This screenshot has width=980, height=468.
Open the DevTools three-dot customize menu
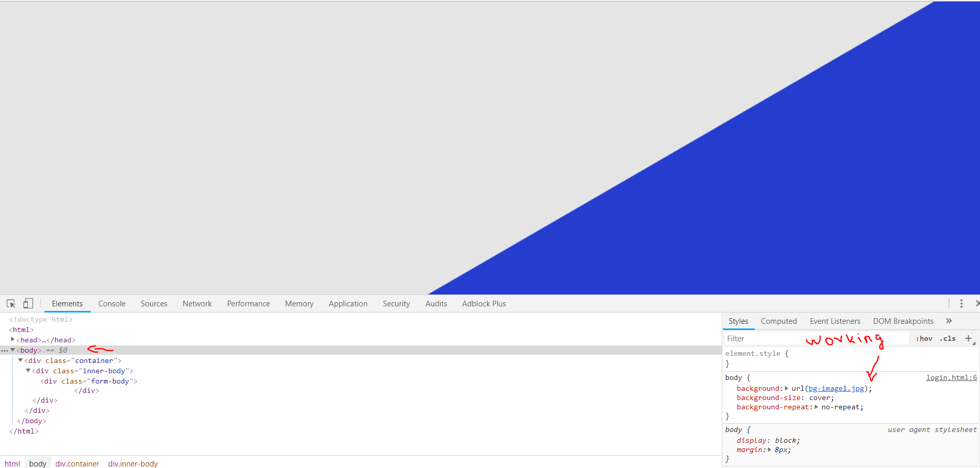(961, 304)
